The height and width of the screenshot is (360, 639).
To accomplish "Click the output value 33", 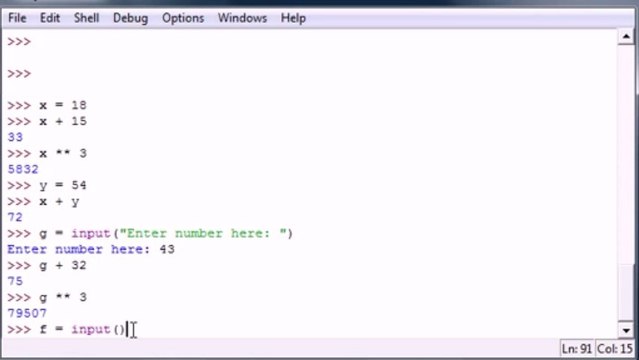I will pyautogui.click(x=15, y=137).
